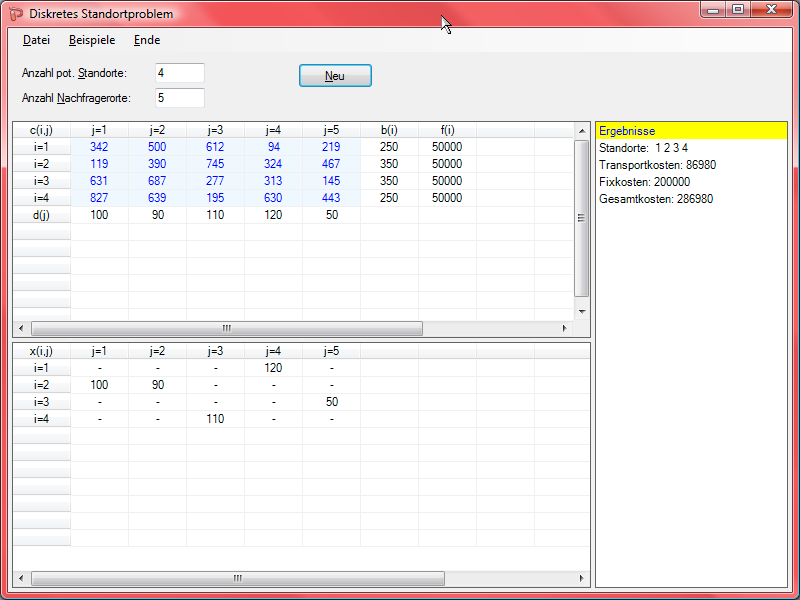This screenshot has height=600, width=800.
Task: Open the Beispiele menu
Action: [92, 40]
